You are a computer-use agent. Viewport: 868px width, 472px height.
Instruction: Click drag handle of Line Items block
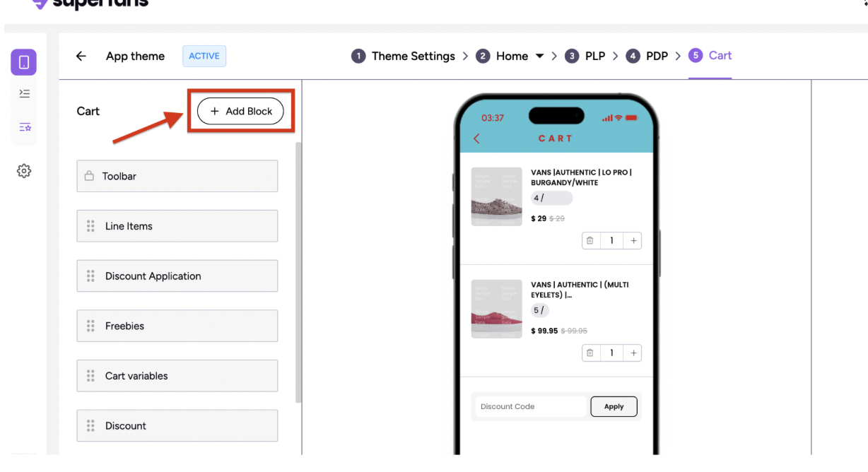90,226
